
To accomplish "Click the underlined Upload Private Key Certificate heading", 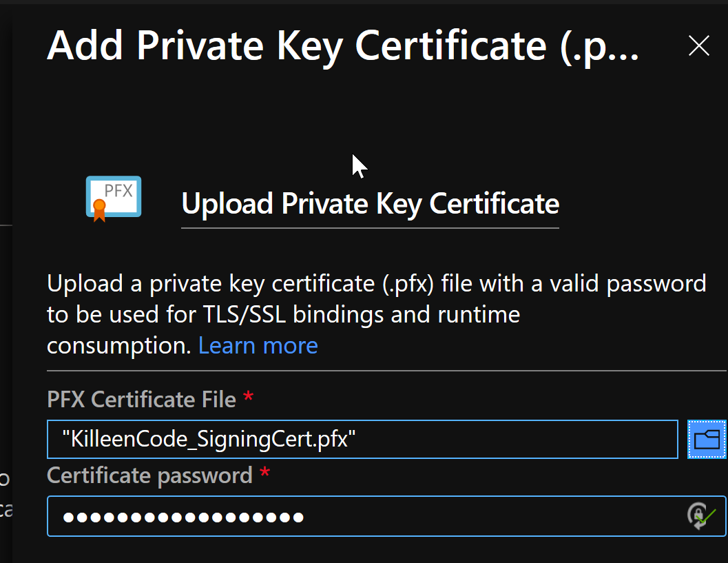I will [370, 203].
